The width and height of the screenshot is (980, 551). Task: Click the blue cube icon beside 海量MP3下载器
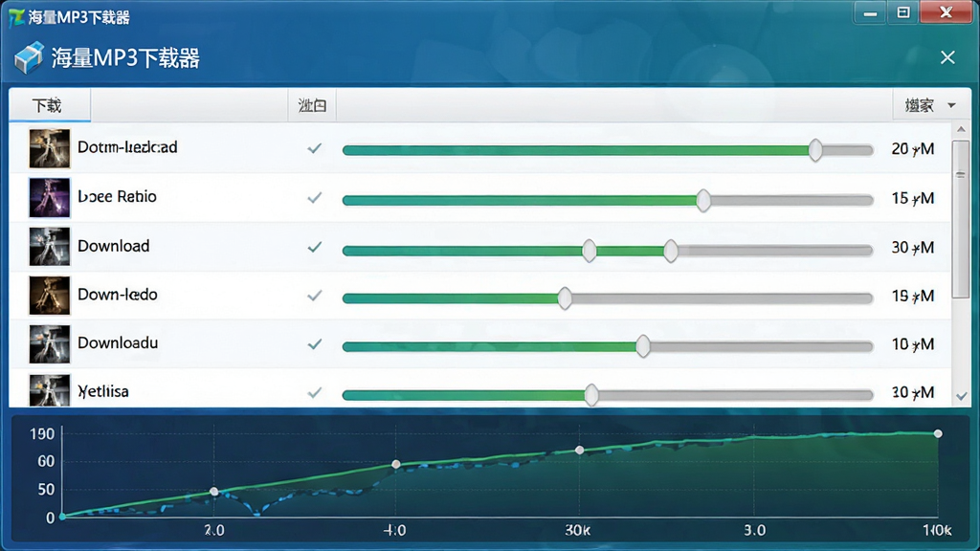click(29, 57)
